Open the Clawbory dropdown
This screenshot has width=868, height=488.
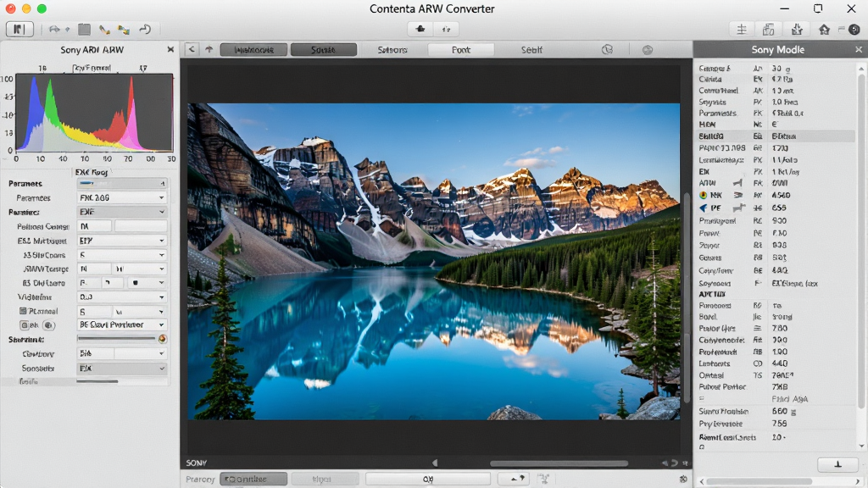[122, 353]
